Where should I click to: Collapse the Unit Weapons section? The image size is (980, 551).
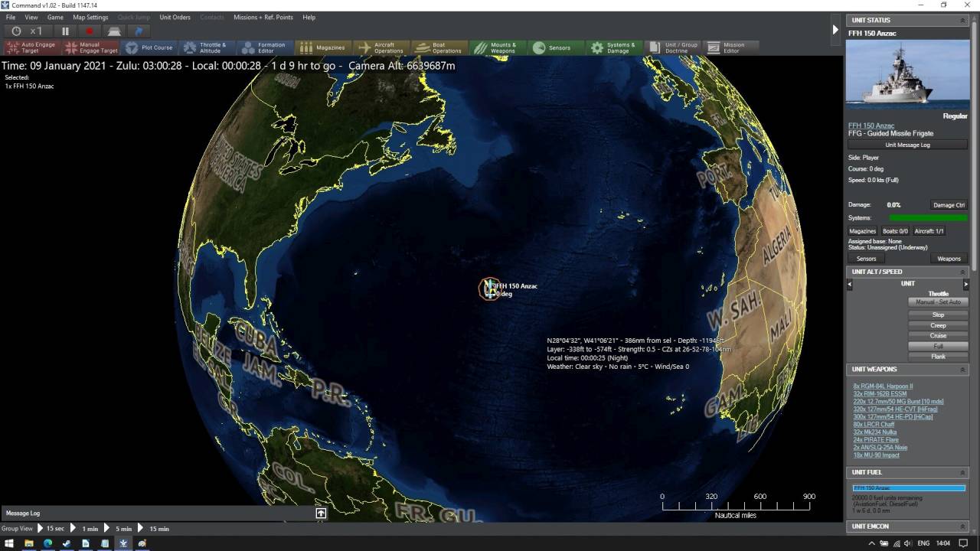962,370
